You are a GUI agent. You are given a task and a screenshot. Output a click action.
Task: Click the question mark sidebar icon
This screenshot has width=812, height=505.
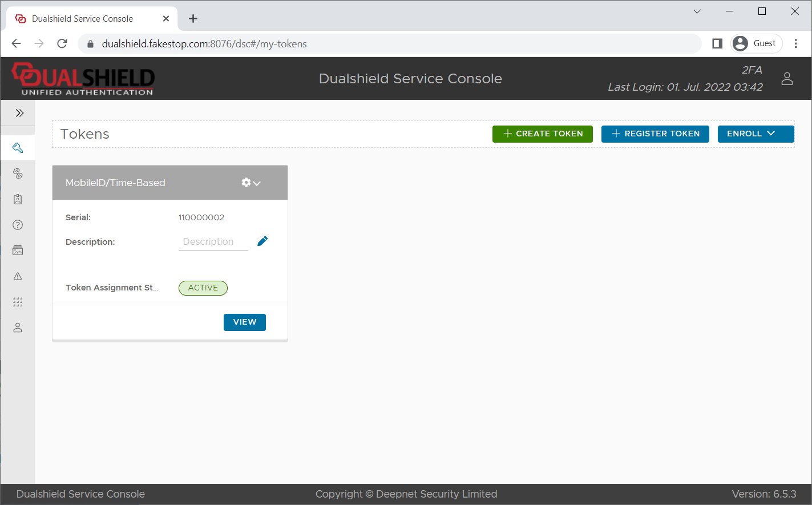pyautogui.click(x=18, y=225)
